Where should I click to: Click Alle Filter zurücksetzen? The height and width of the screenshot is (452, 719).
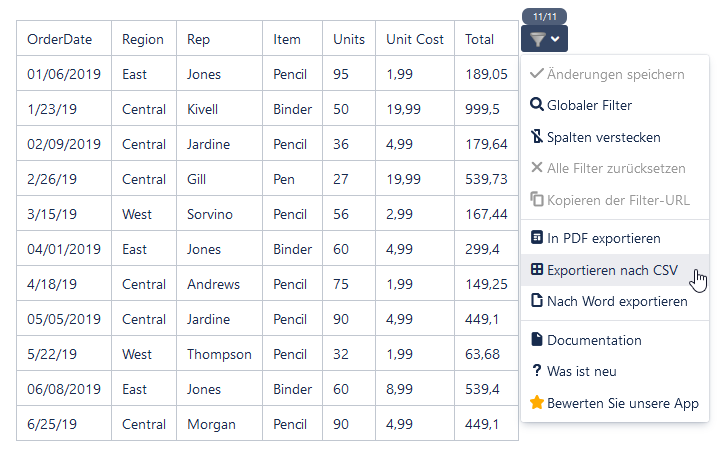pos(615,168)
